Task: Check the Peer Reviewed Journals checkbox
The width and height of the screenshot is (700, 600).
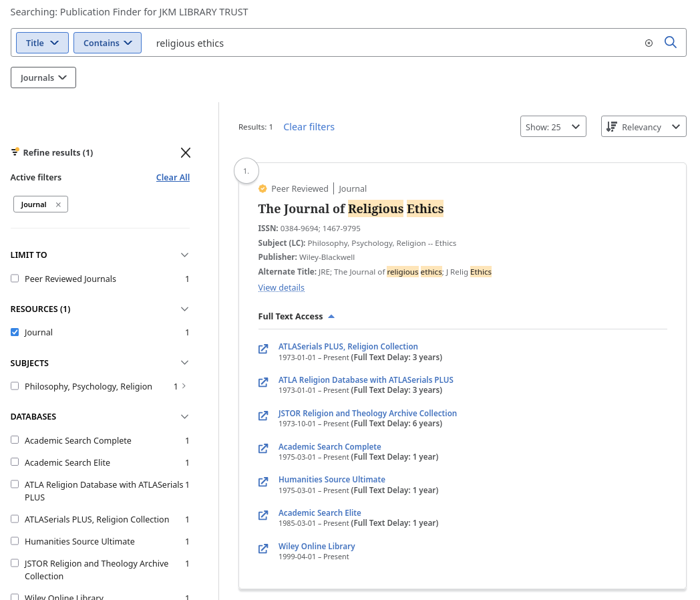Action: (15, 279)
